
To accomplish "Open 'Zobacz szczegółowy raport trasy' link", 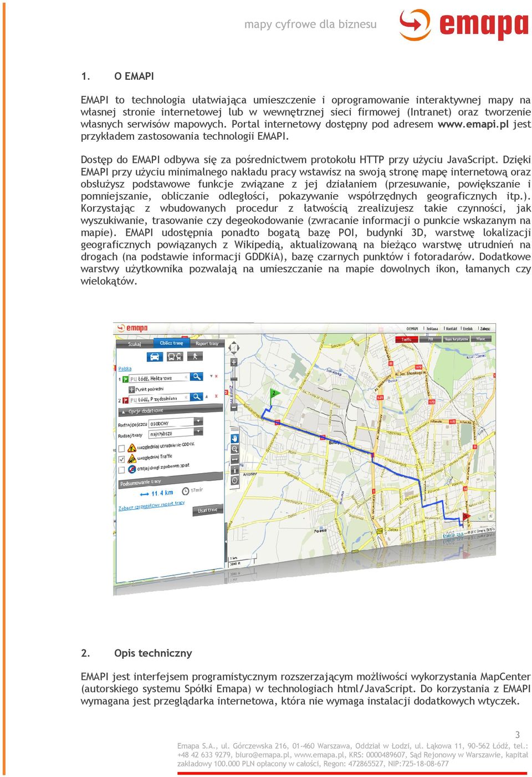I will [x=152, y=506].
